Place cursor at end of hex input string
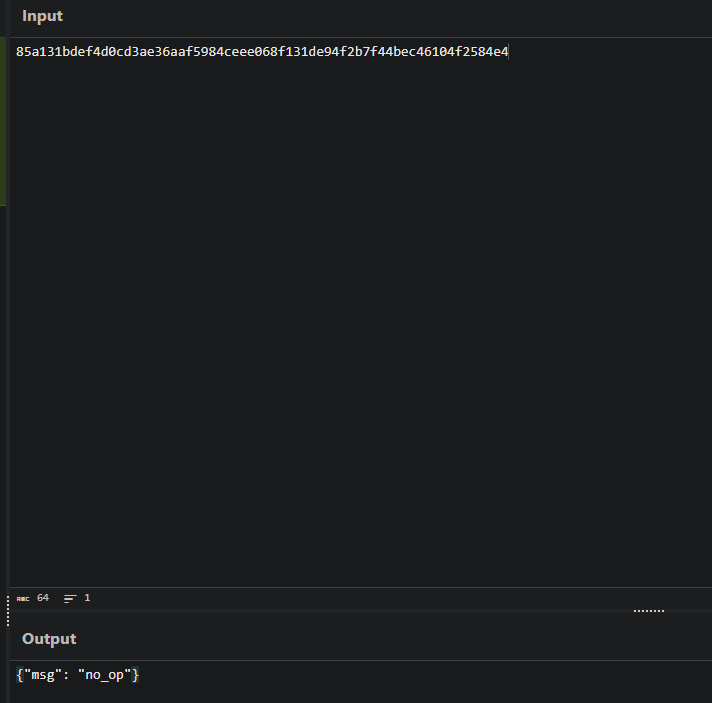 pyautogui.click(x=509, y=51)
